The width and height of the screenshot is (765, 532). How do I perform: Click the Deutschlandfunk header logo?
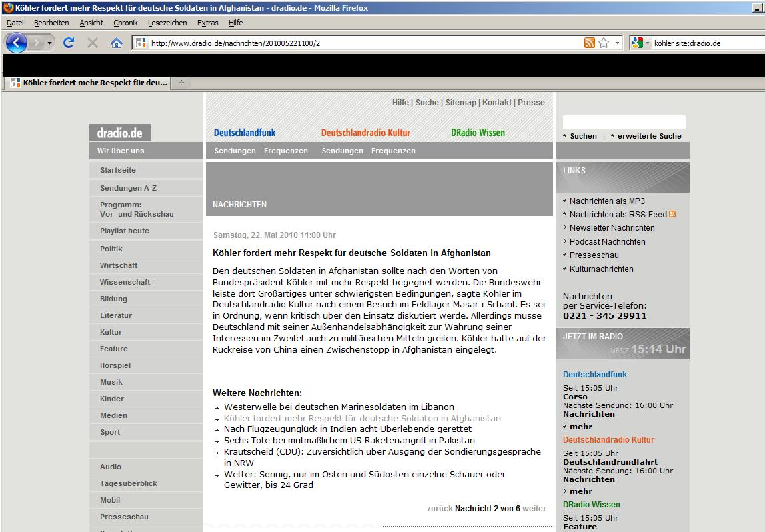point(244,133)
